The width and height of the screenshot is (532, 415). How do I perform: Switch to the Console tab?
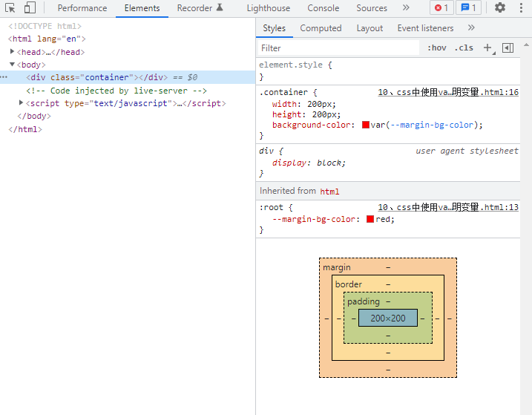(323, 8)
